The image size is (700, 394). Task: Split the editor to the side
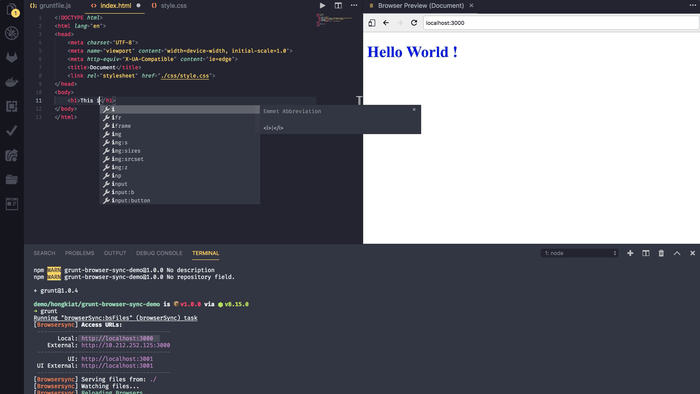tap(338, 5)
